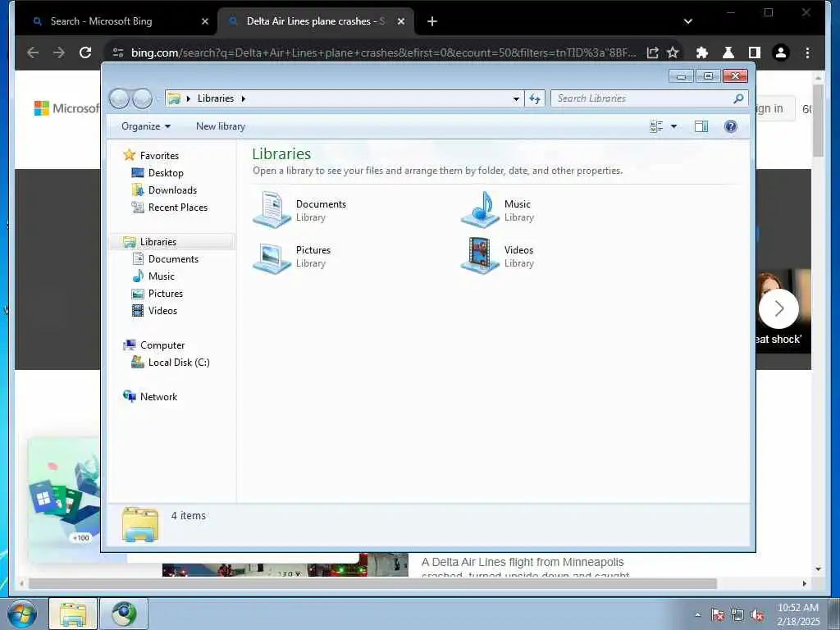
Task: Select Local Disk (C:) in navigation pane
Action: click(178, 362)
